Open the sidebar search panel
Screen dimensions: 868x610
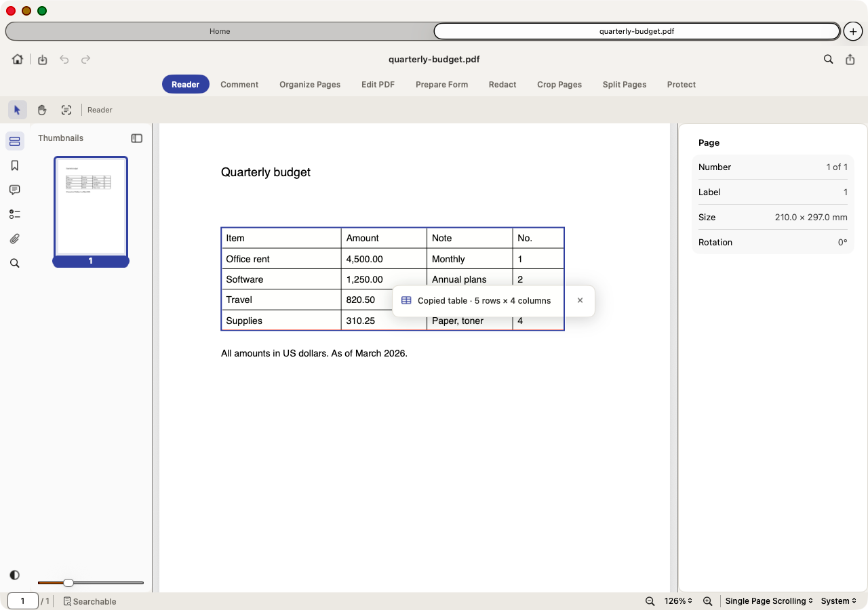coord(15,263)
